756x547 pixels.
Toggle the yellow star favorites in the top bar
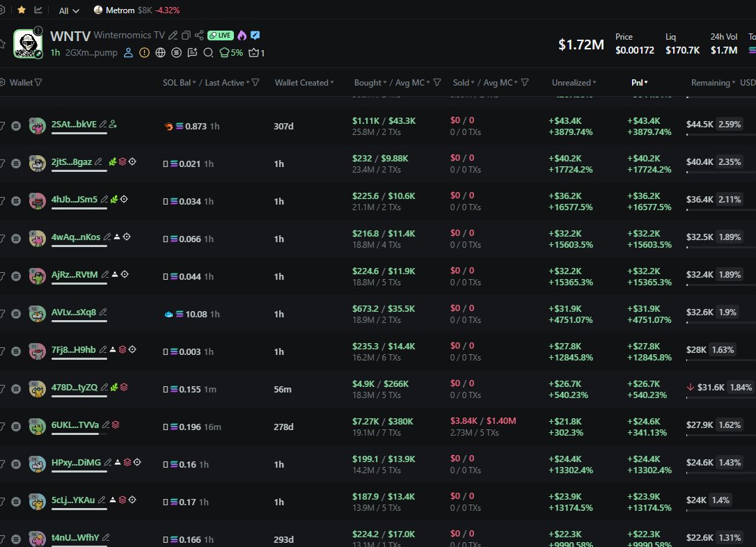click(22, 10)
